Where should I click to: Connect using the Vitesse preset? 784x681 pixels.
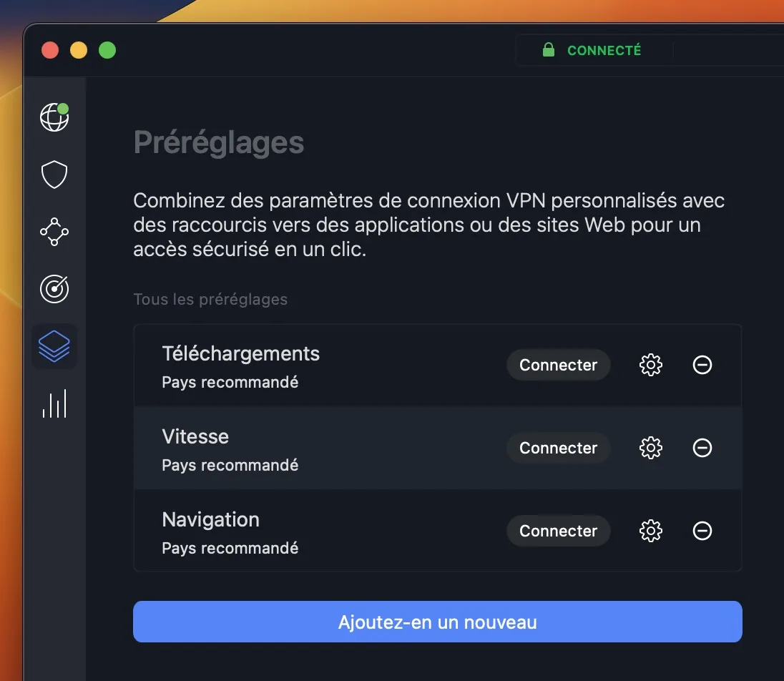[x=558, y=448]
